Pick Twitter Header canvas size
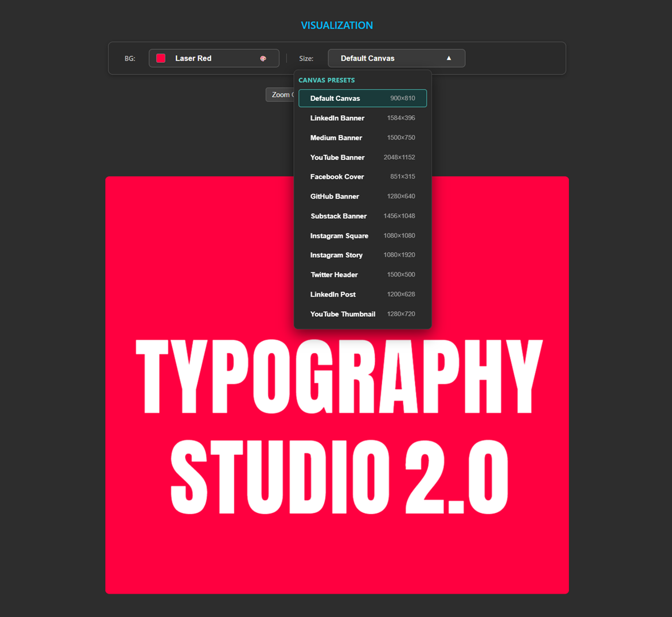 click(x=362, y=274)
